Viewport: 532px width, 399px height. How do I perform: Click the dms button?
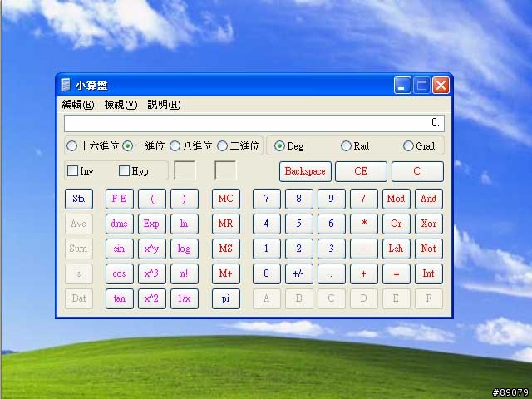click(120, 224)
